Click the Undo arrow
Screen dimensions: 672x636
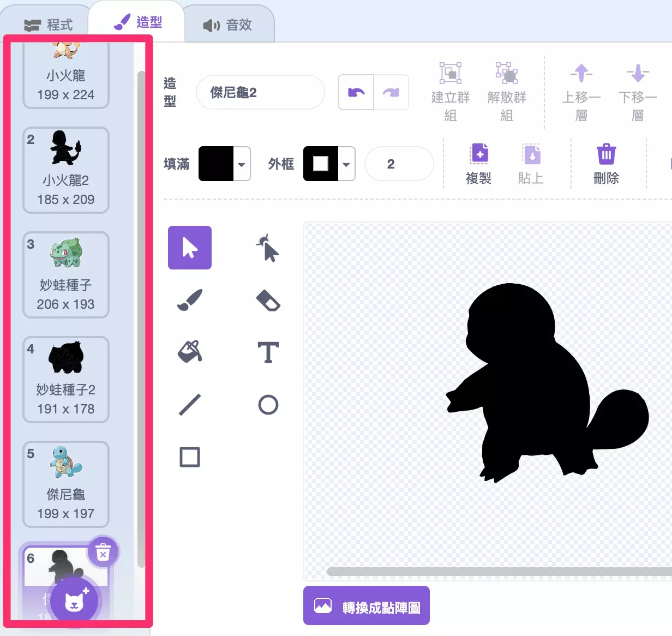click(356, 92)
